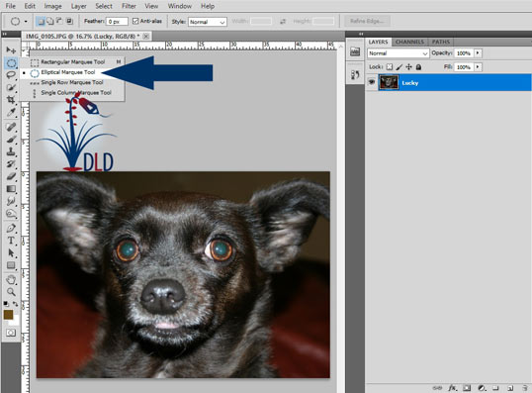Open the Fill slider arrow
Viewport: 532px width, 393px height.
[478, 67]
